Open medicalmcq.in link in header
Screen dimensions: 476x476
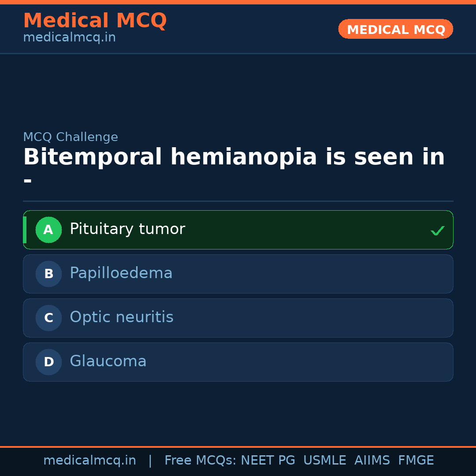tap(69, 37)
